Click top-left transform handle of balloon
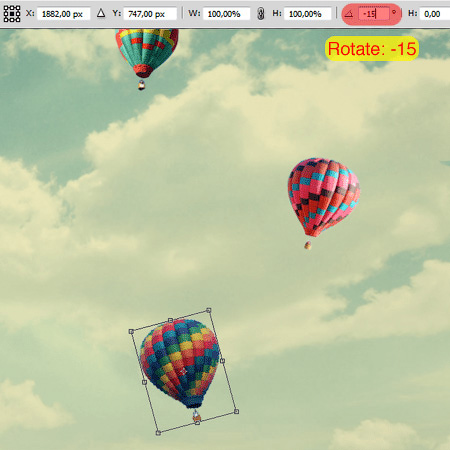Viewport: 450px width, 450px height. 131,331
